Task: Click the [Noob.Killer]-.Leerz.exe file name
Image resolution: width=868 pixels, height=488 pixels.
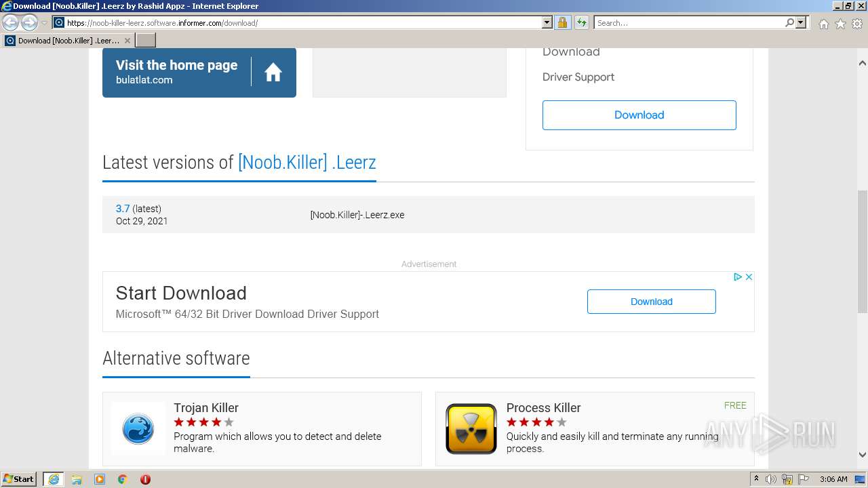Action: pyautogui.click(x=357, y=215)
